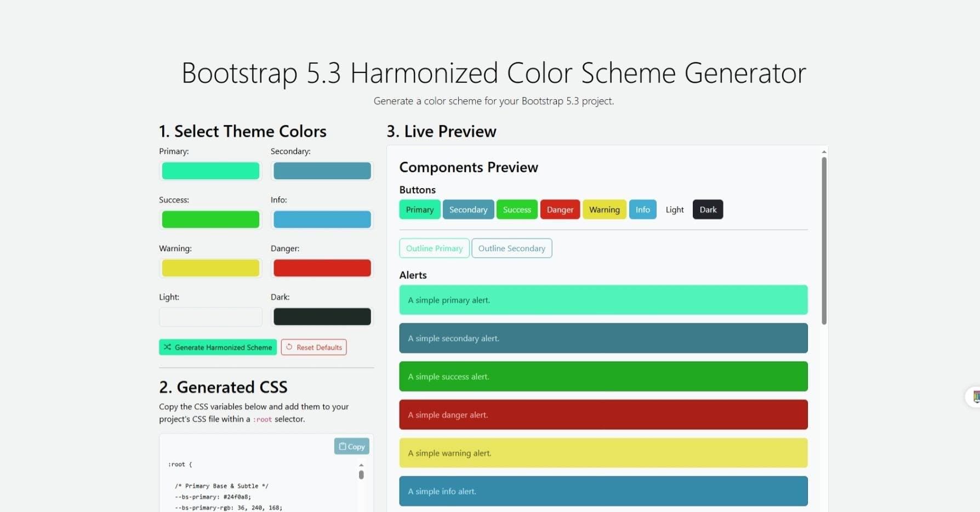Open the Danger color picker swatch
Image resolution: width=980 pixels, height=512 pixels.
322,268
